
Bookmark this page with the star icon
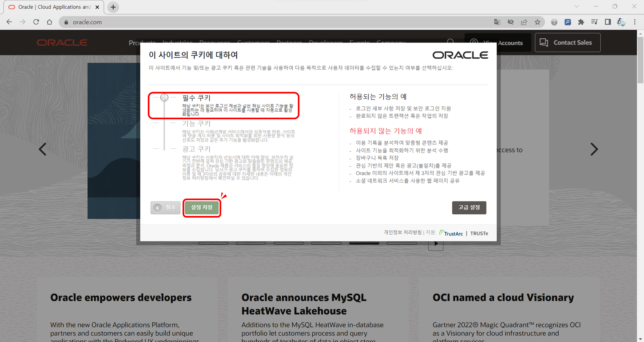(x=537, y=22)
